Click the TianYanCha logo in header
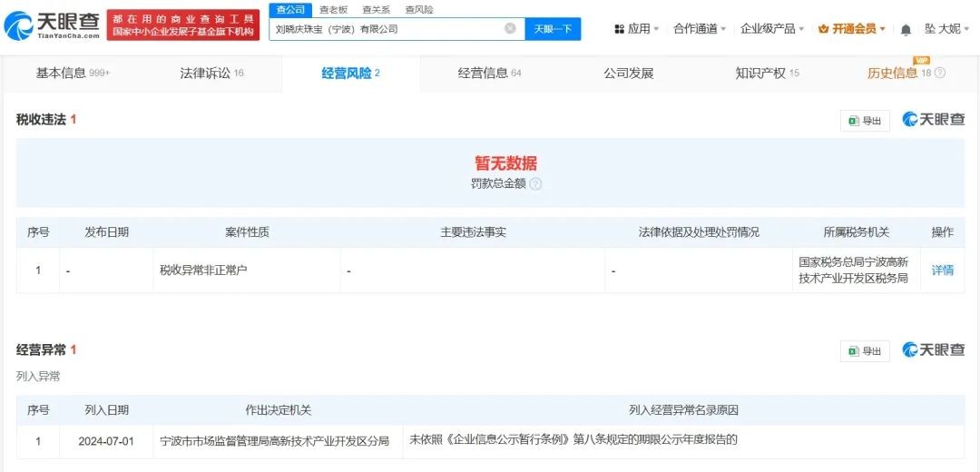 (x=53, y=25)
